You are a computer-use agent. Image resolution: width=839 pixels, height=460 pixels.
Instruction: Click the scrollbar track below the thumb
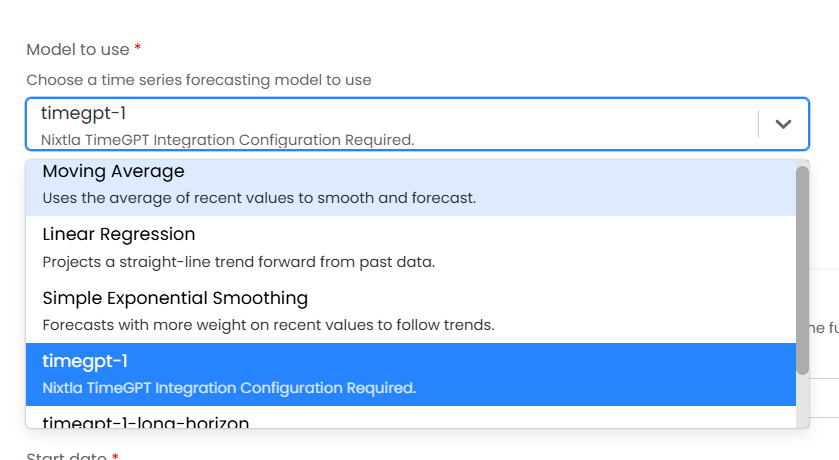802,400
